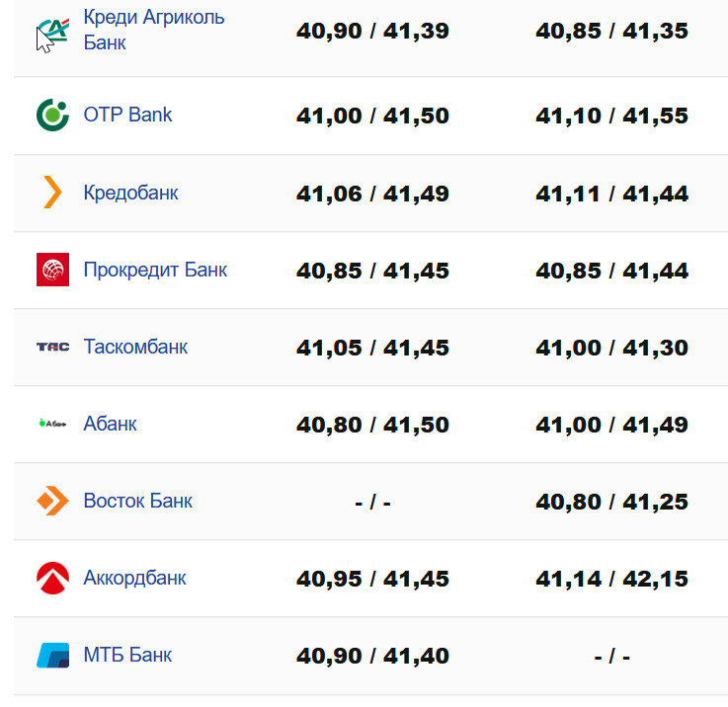The image size is (728, 707).
Task: Click the red Аккордбанк logo
Action: 52,578
